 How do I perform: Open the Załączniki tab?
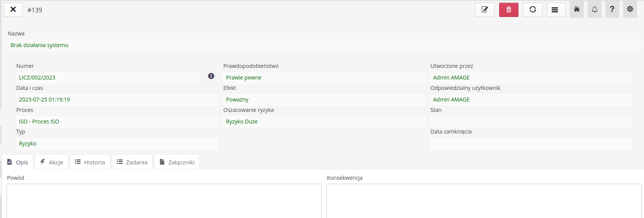click(x=177, y=162)
